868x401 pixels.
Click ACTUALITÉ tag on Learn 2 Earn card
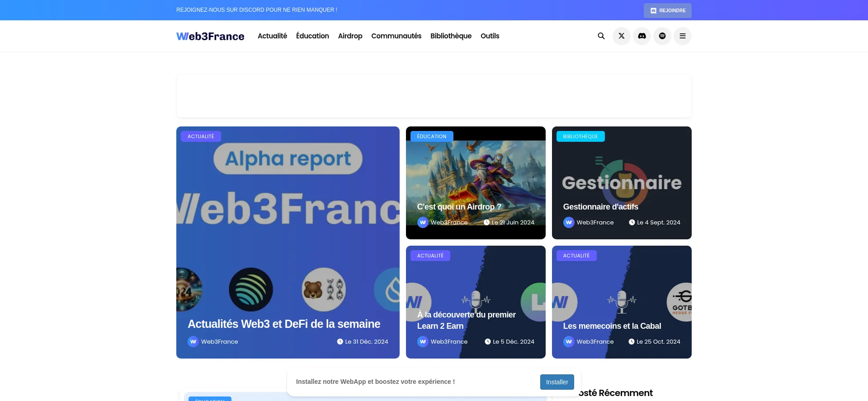(430, 256)
